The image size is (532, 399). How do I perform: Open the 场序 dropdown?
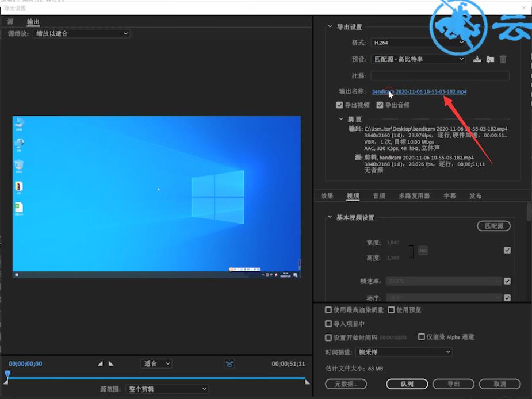coord(444,298)
